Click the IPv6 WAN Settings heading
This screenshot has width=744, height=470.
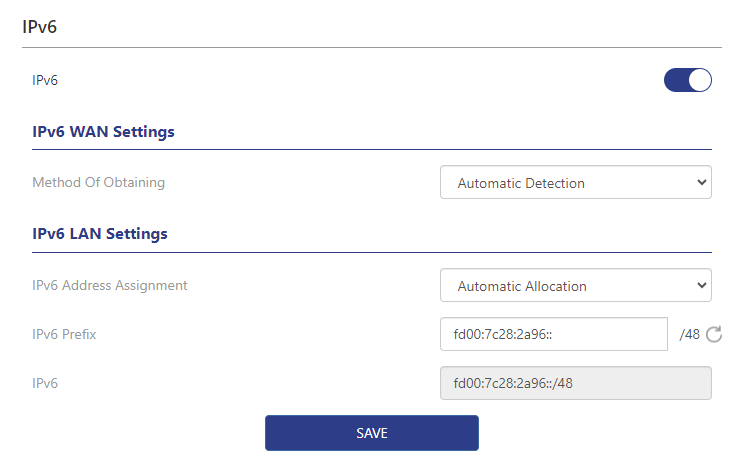pos(103,132)
